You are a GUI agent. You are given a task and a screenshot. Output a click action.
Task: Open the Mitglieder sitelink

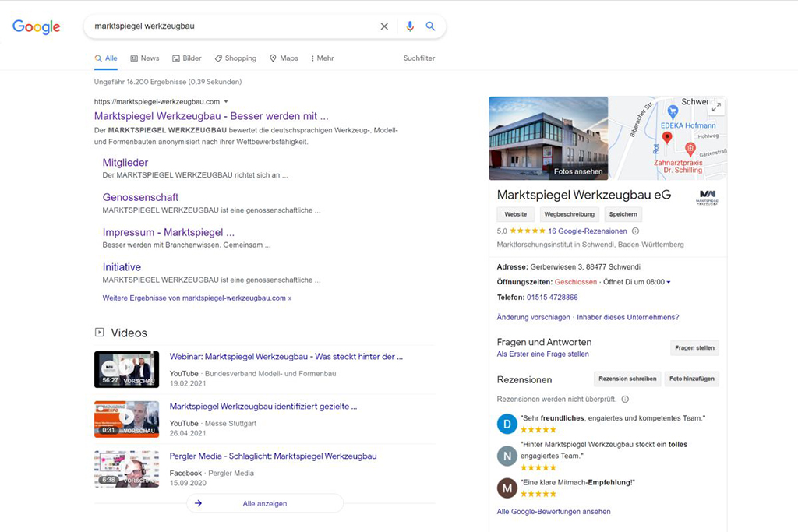coord(125,163)
